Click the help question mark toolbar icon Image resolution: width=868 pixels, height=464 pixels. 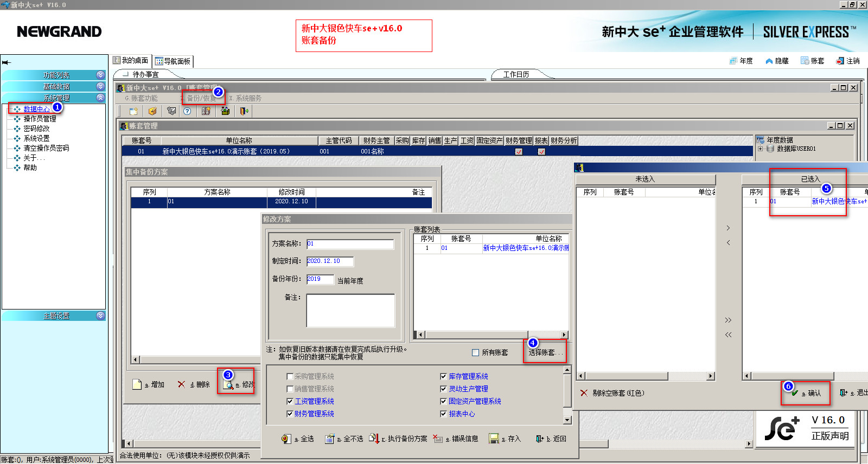[x=187, y=111]
